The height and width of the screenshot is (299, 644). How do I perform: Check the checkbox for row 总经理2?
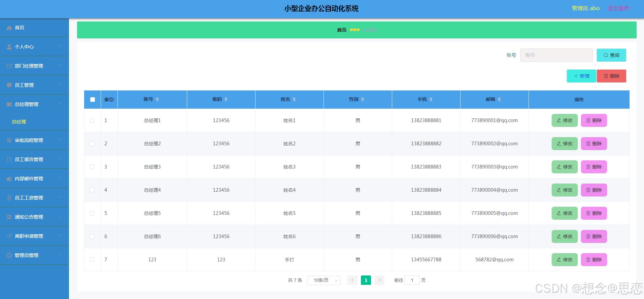[92, 144]
